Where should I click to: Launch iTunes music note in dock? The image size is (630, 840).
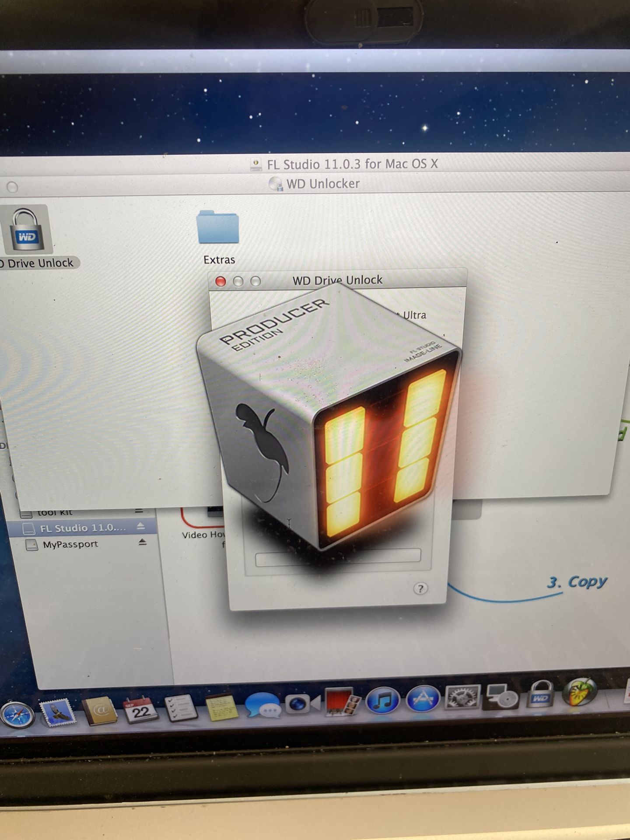tap(383, 700)
